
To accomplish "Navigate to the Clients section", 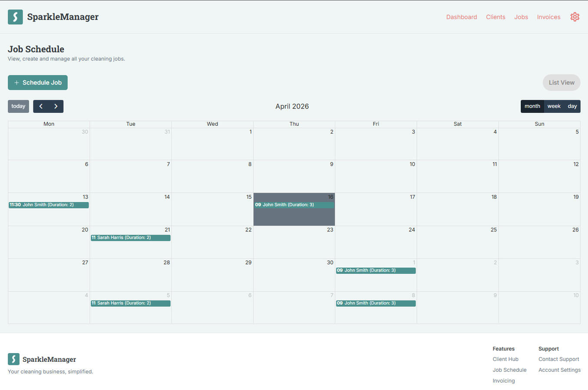I will (x=496, y=17).
